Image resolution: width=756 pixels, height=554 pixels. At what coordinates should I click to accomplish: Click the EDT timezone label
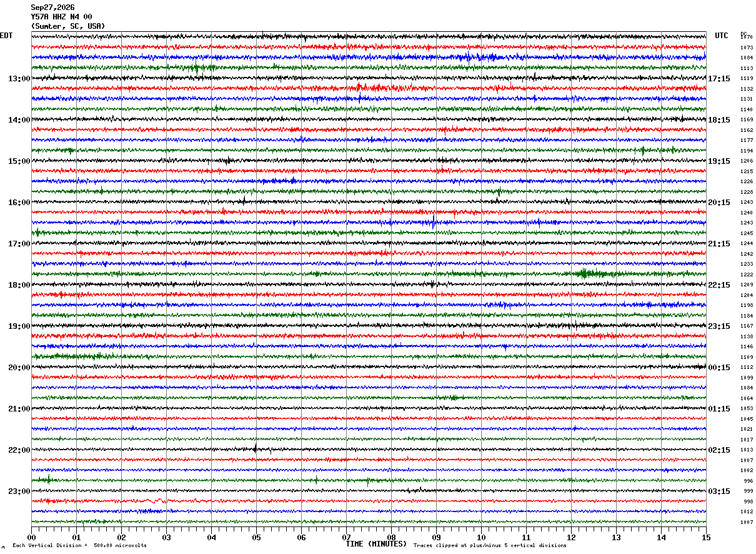coord(6,36)
